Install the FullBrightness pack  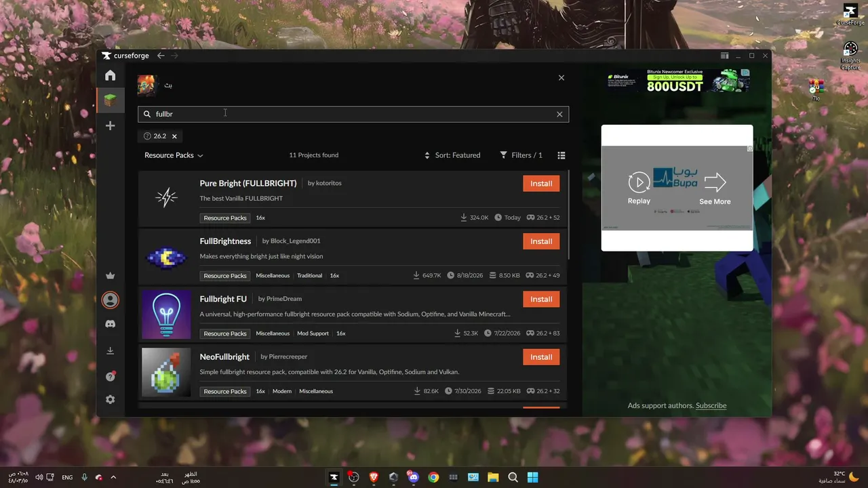(x=541, y=241)
